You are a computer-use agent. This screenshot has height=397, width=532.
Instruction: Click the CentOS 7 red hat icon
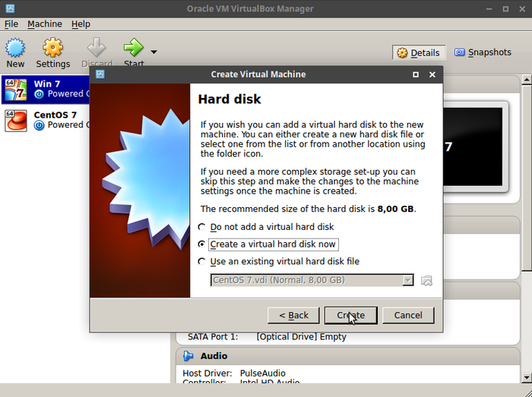pos(16,121)
